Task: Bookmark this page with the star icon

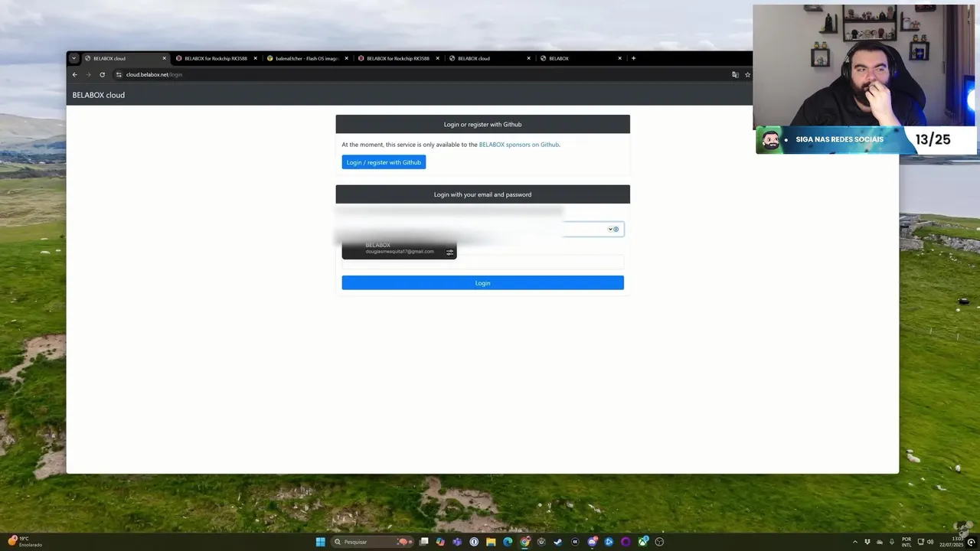Action: (x=748, y=74)
